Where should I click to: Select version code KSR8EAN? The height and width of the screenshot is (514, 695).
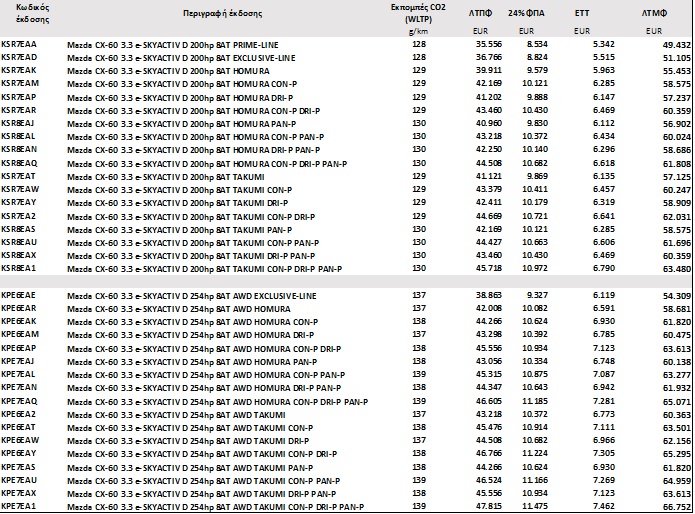coord(19,149)
